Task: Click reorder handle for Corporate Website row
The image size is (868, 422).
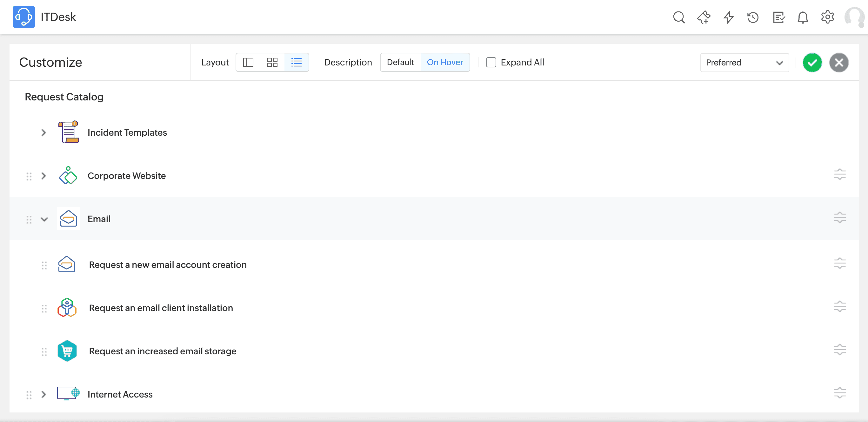Action: [x=29, y=176]
